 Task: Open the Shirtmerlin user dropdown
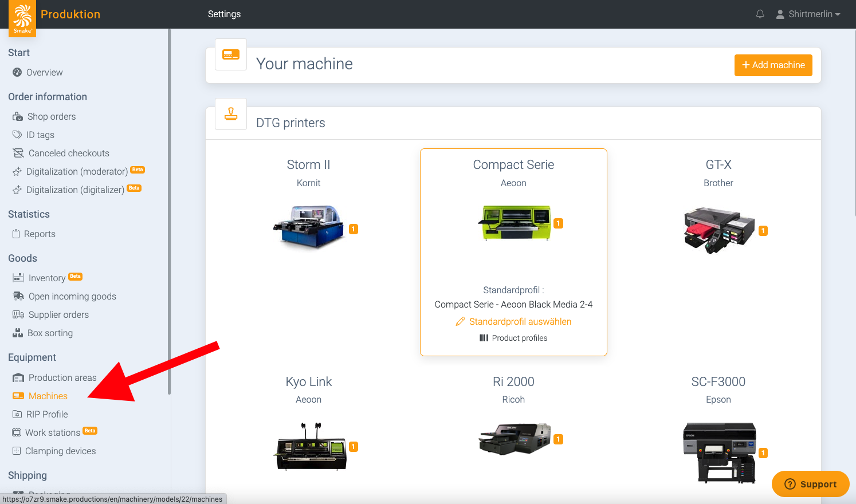[x=808, y=14]
